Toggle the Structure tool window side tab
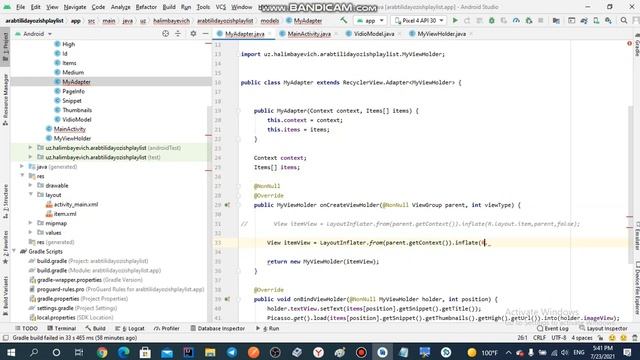Screen dimensions: 640x360 click(x=5, y=201)
